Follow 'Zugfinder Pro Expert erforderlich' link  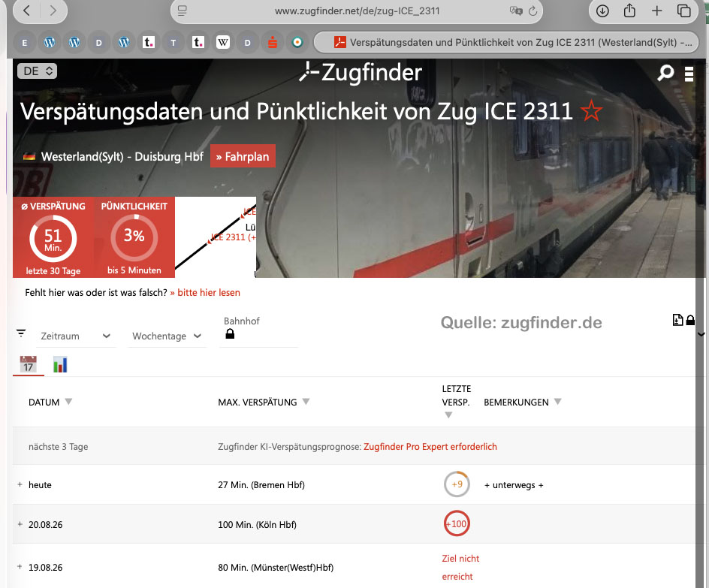pyautogui.click(x=430, y=447)
